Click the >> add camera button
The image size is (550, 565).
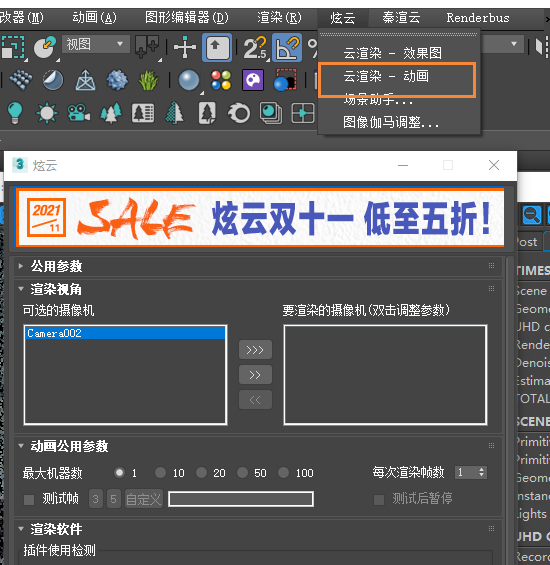pyautogui.click(x=255, y=375)
